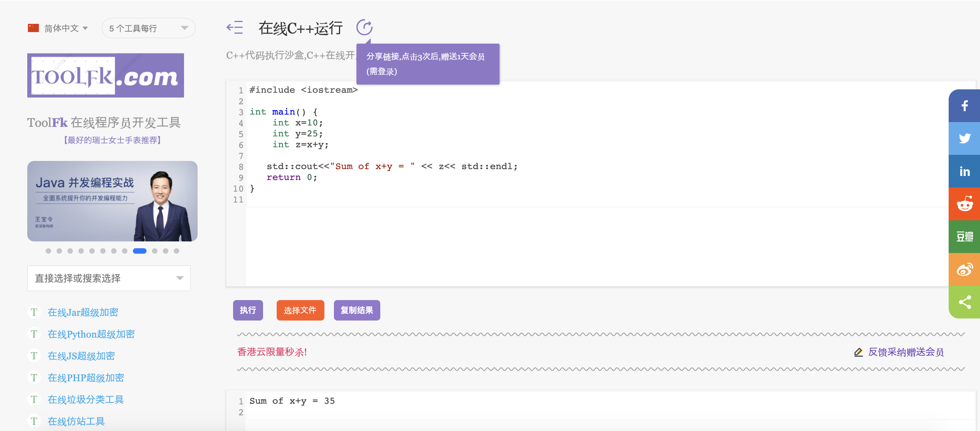The width and height of the screenshot is (980, 431).
Task: Open 在线Jar超级加密 tool link
Action: 82,313
